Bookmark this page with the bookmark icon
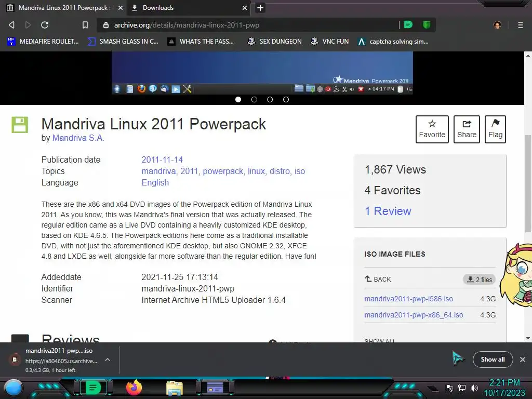532x399 pixels. (x=85, y=25)
